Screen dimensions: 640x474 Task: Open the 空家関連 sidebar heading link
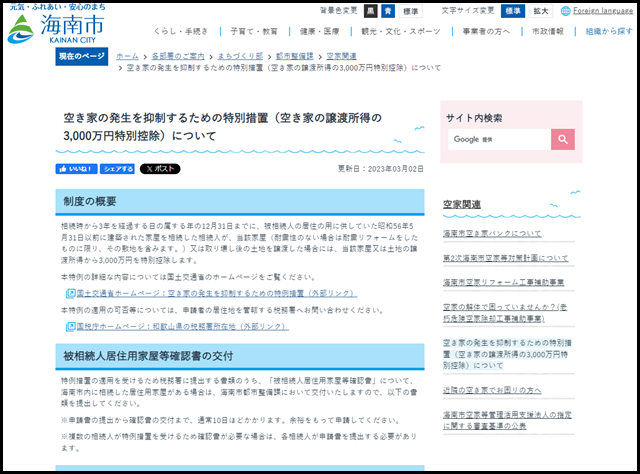tap(462, 205)
